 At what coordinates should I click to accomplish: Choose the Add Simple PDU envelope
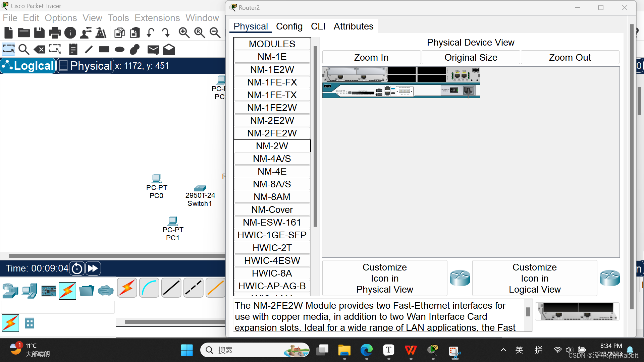153,50
